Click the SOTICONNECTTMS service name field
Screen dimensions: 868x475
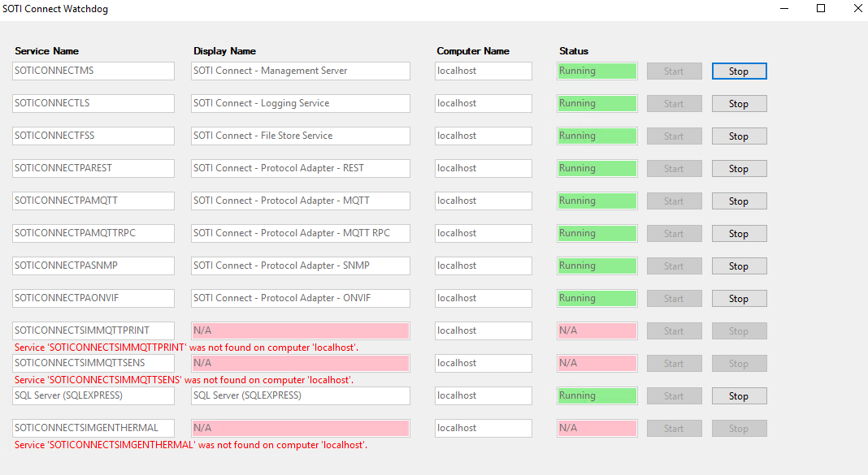93,71
